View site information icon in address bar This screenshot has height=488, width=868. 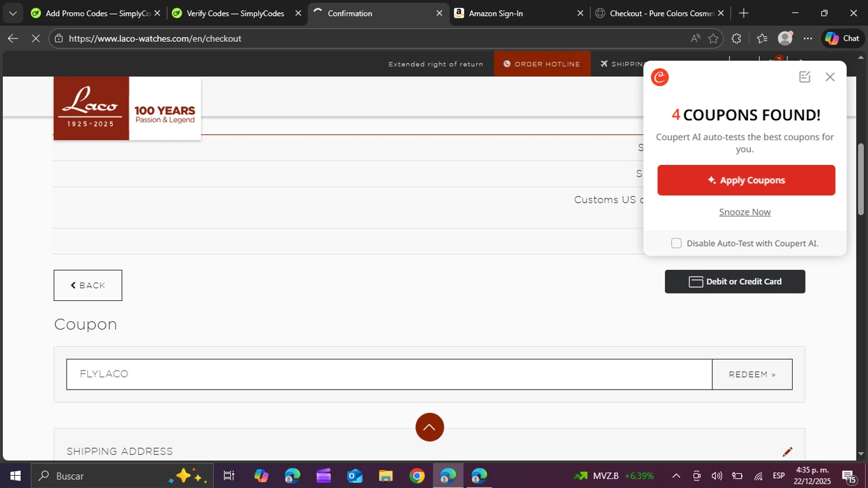[58, 39]
